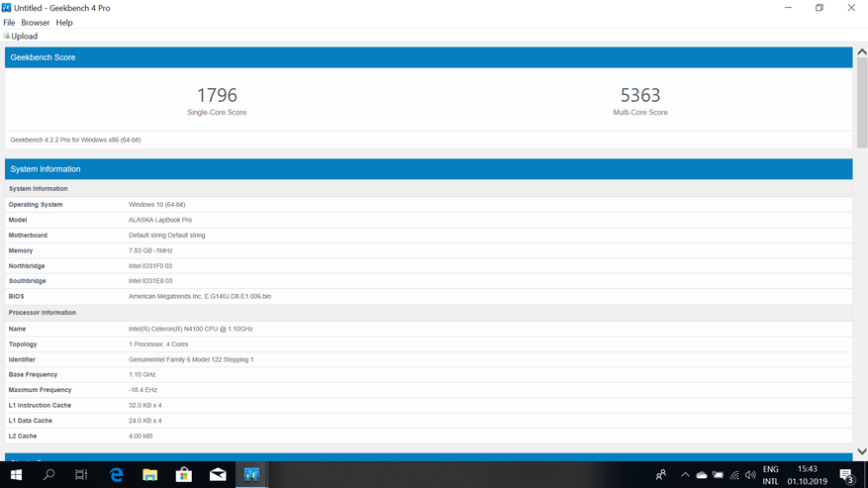Launch Microsoft Edge from taskbar
Screen dimensions: 868x488
click(x=116, y=475)
